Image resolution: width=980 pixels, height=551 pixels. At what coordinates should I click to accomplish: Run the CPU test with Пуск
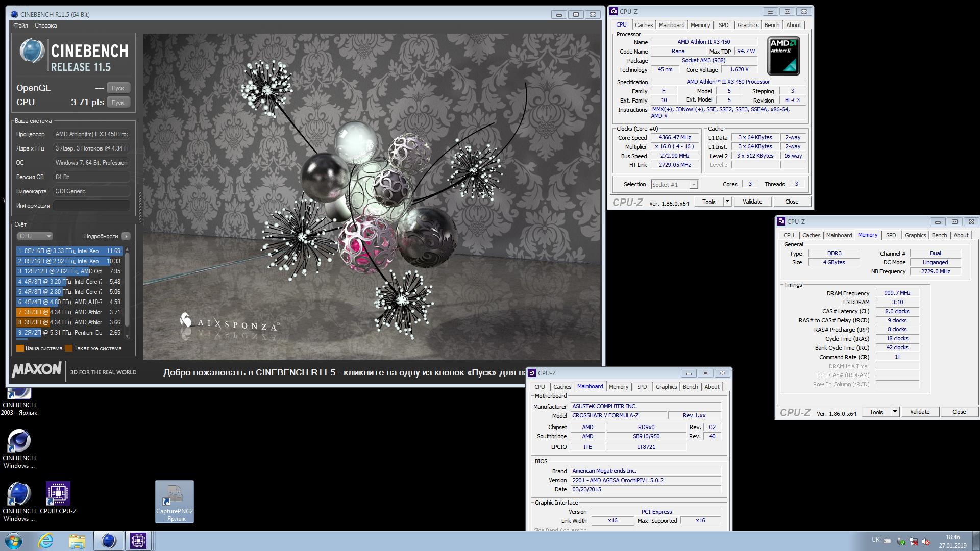pos(118,103)
